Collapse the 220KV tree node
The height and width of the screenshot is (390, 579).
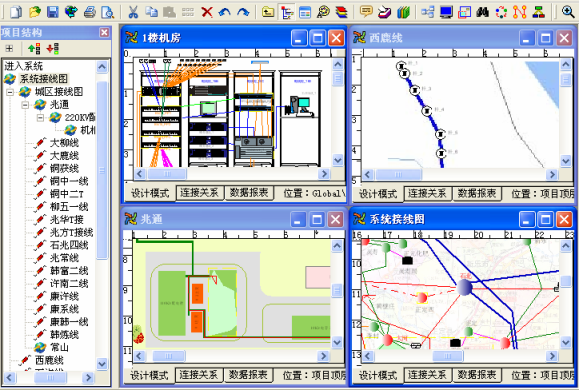[x=41, y=117]
